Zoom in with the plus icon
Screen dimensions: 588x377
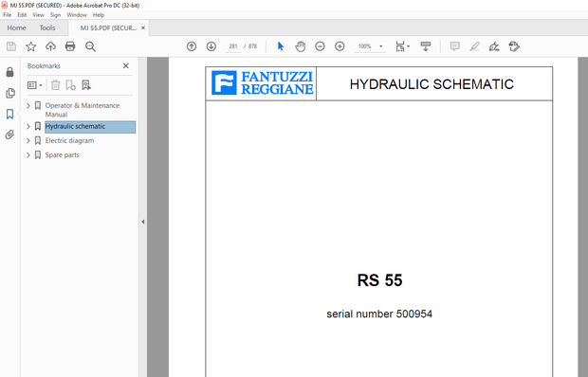(x=340, y=46)
